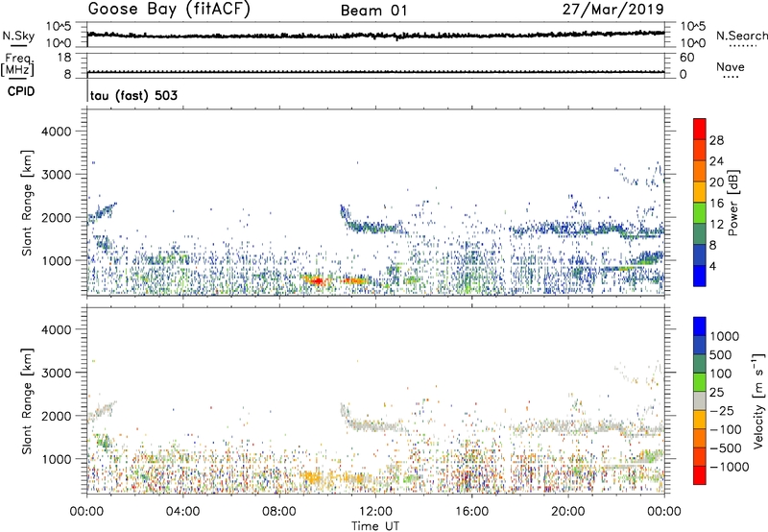The width and height of the screenshot is (768, 532).
Task: Click the "12:00" time axis label
Action: [375, 512]
